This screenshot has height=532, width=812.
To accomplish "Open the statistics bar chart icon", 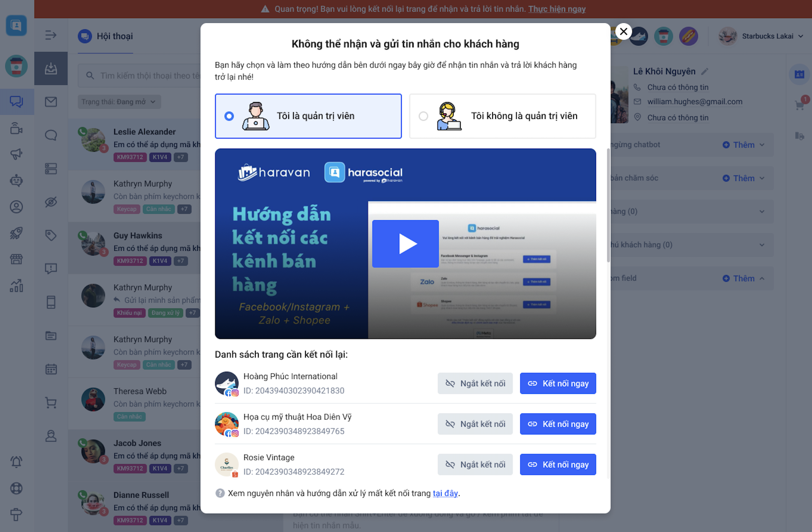I will 16,286.
